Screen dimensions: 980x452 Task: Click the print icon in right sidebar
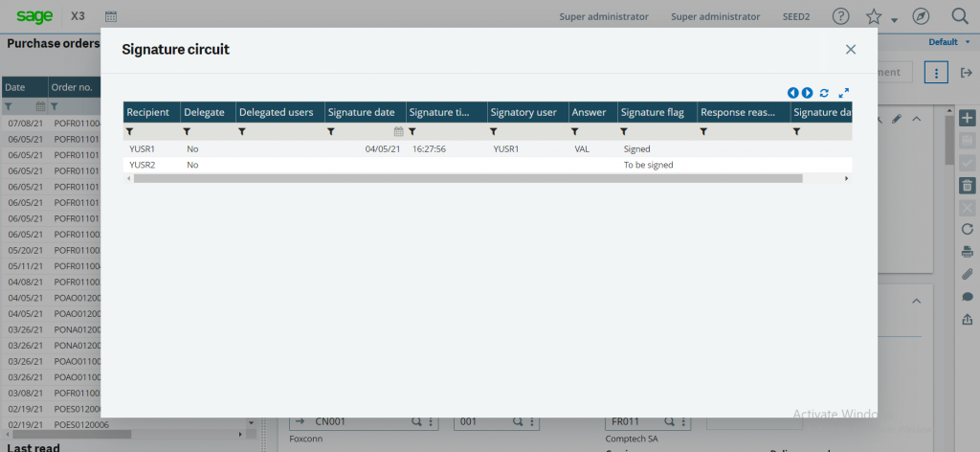coord(967,252)
